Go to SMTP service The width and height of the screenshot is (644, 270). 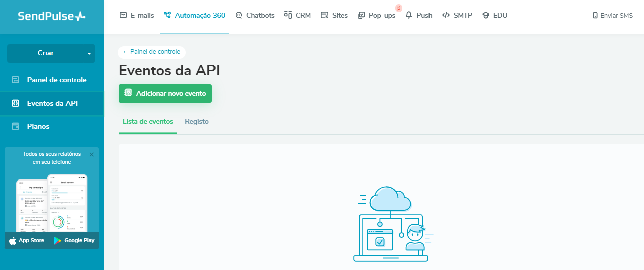(x=457, y=15)
